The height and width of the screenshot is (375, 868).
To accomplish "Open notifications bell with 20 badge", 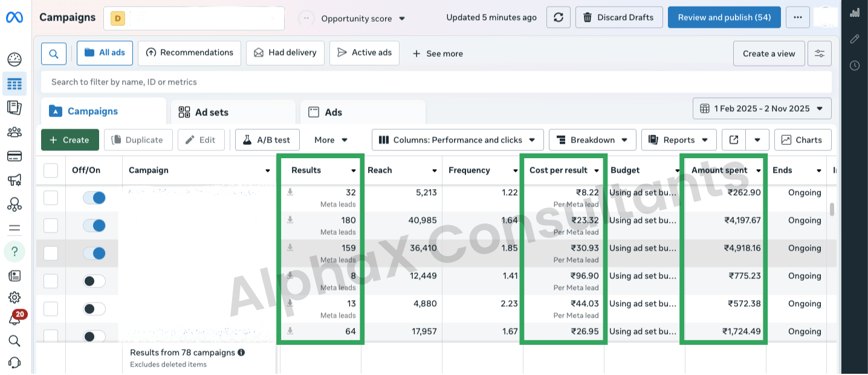I will coord(15,319).
